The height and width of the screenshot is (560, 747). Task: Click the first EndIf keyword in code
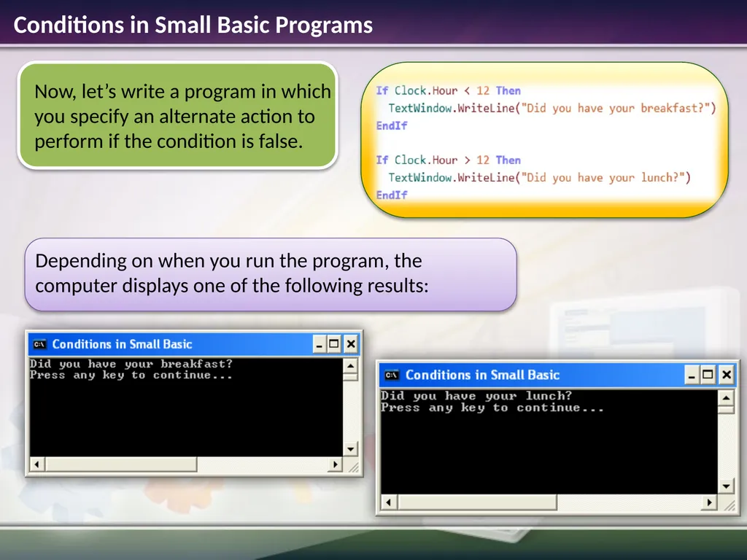[x=392, y=125]
